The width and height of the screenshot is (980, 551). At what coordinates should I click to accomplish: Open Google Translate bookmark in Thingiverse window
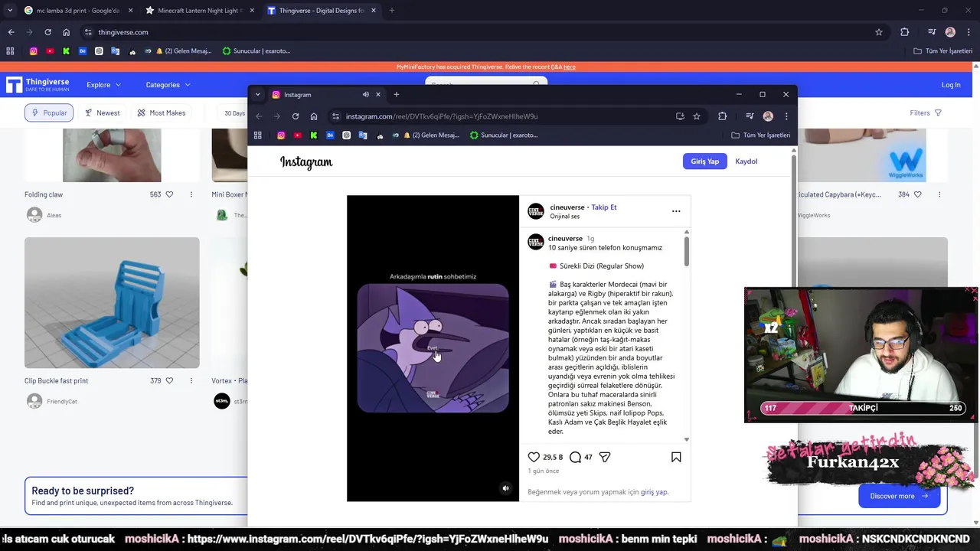click(116, 51)
